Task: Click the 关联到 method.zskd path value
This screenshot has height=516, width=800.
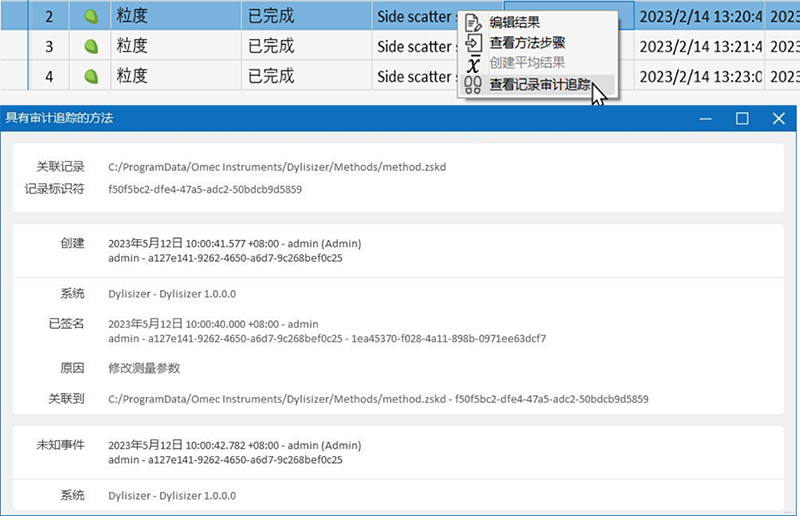Action: (x=378, y=399)
